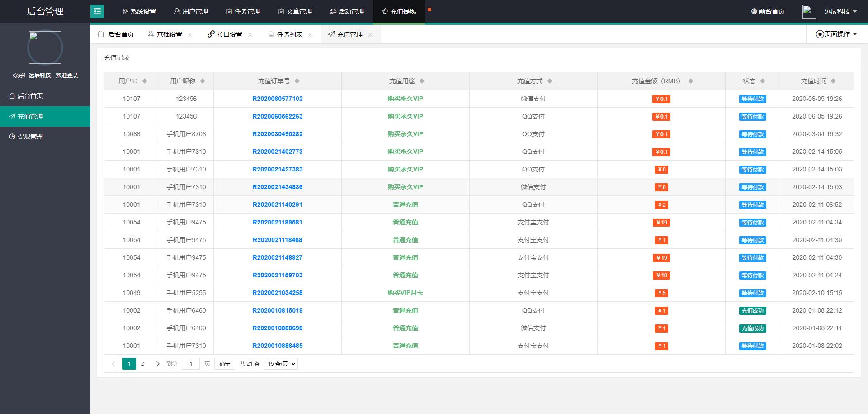This screenshot has width=868, height=414.
Task: Click 等待付款 status for order R2020060577102
Action: point(753,99)
